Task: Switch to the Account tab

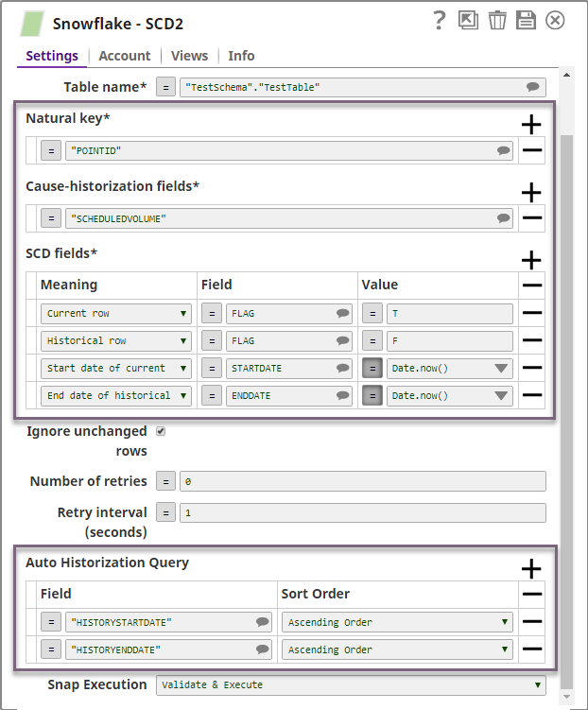Action: click(124, 56)
